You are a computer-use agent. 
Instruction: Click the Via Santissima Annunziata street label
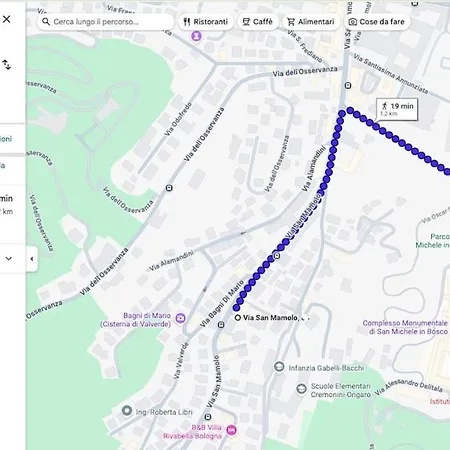[x=390, y=74]
